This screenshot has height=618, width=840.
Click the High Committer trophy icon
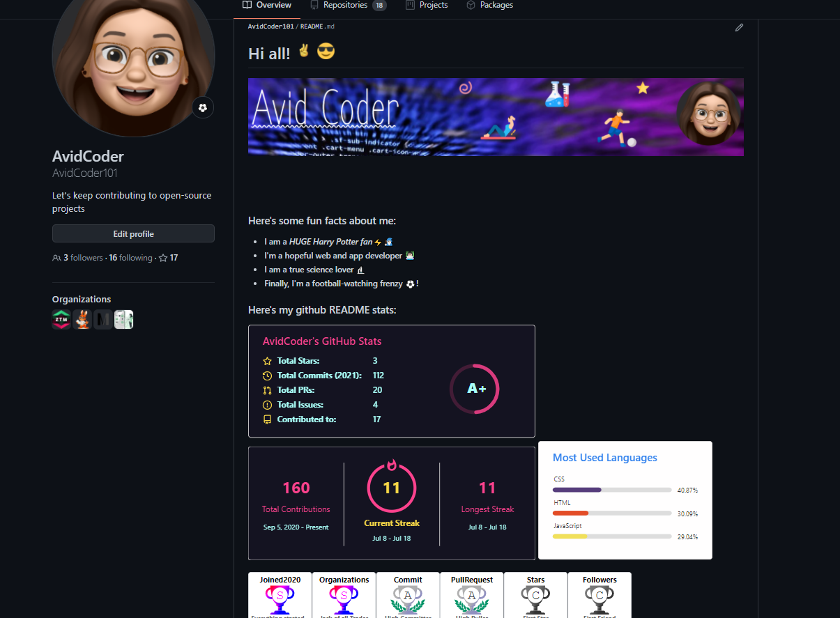click(x=408, y=598)
